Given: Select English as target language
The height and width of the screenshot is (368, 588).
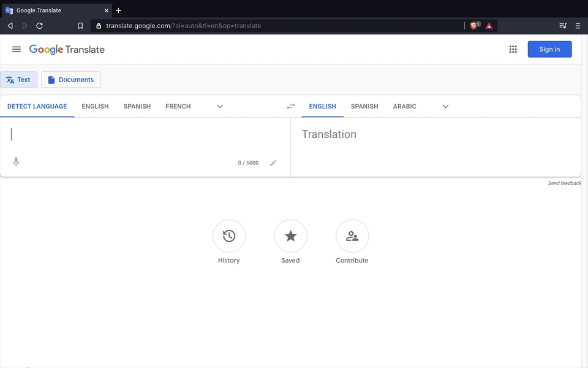Looking at the screenshot, I should pyautogui.click(x=323, y=106).
